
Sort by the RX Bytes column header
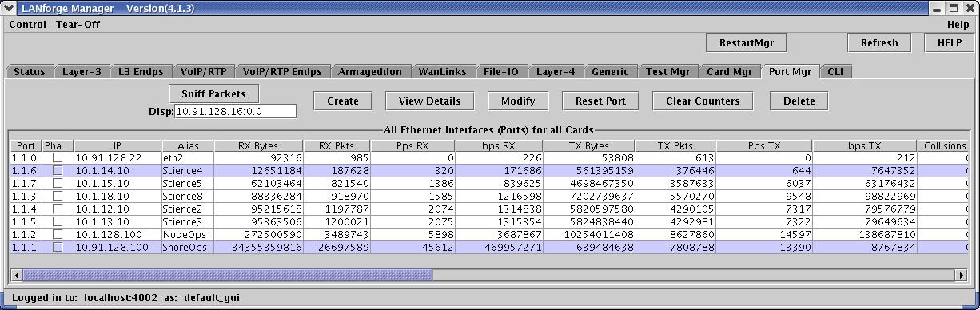[259, 145]
